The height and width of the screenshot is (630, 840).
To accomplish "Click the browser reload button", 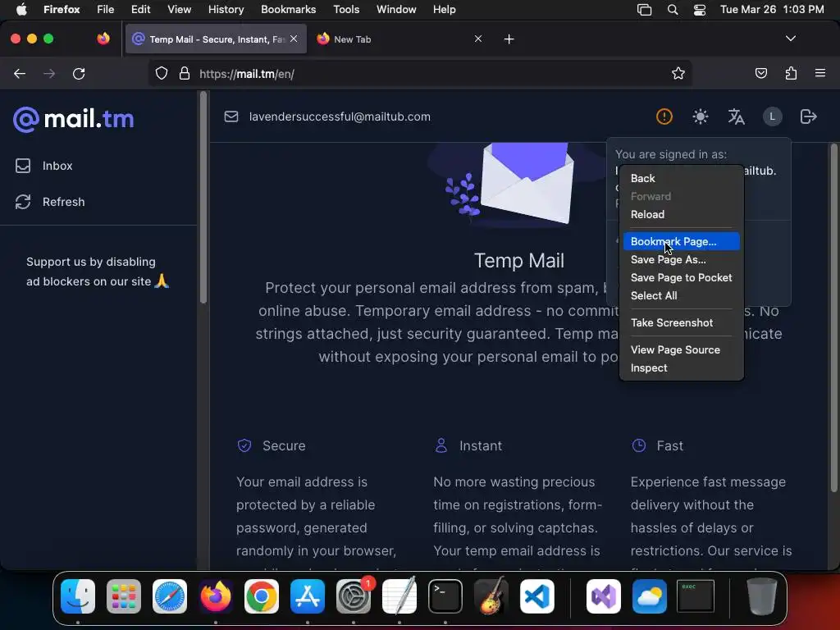I will (79, 73).
